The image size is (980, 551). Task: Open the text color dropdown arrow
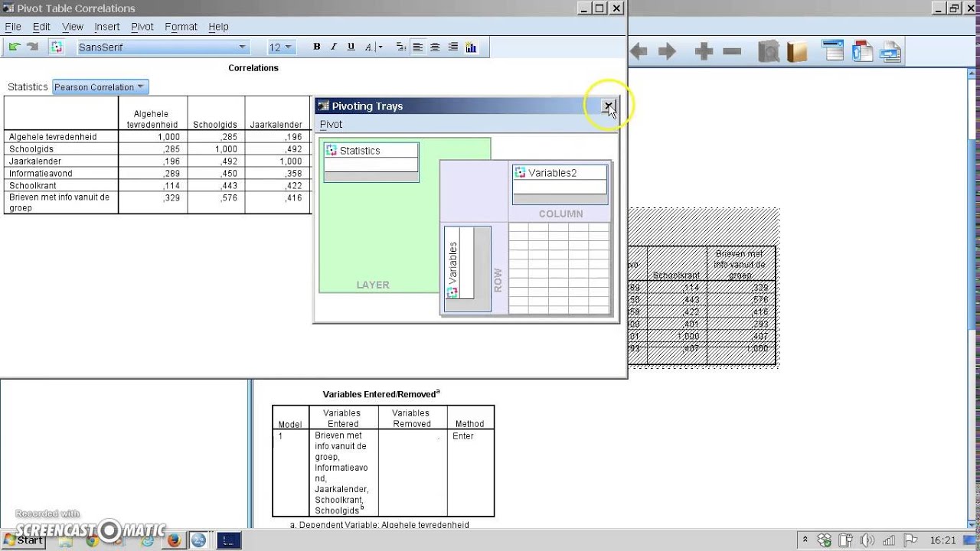(x=380, y=47)
